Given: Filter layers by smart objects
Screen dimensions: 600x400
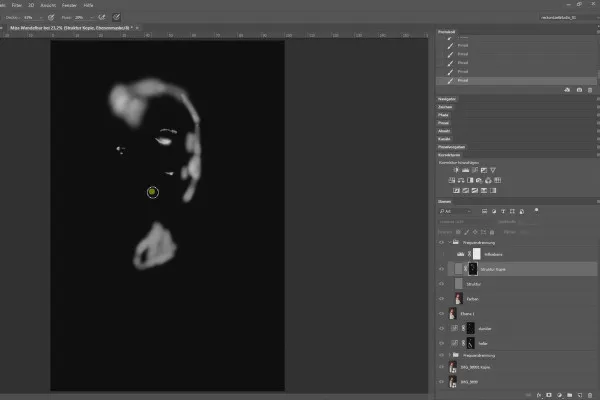Looking at the screenshot, I should [522, 211].
